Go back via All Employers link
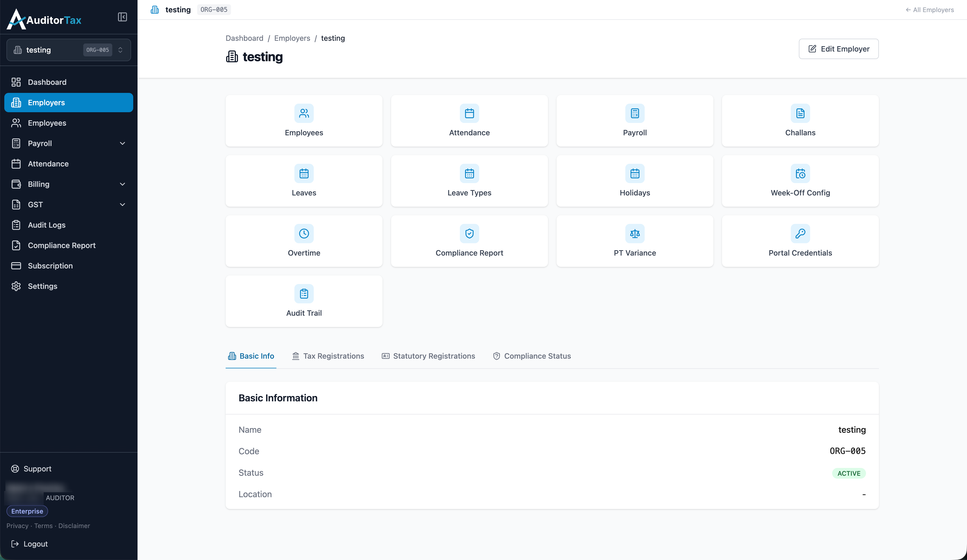967x560 pixels. tap(930, 10)
